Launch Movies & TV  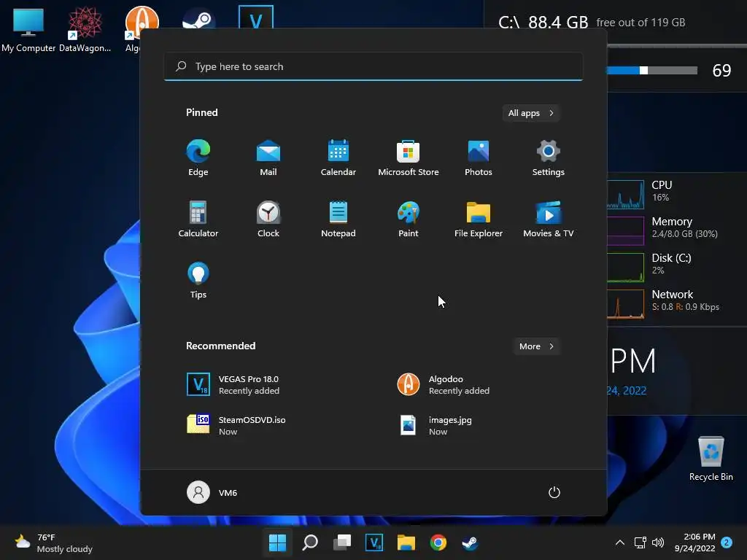(x=549, y=219)
